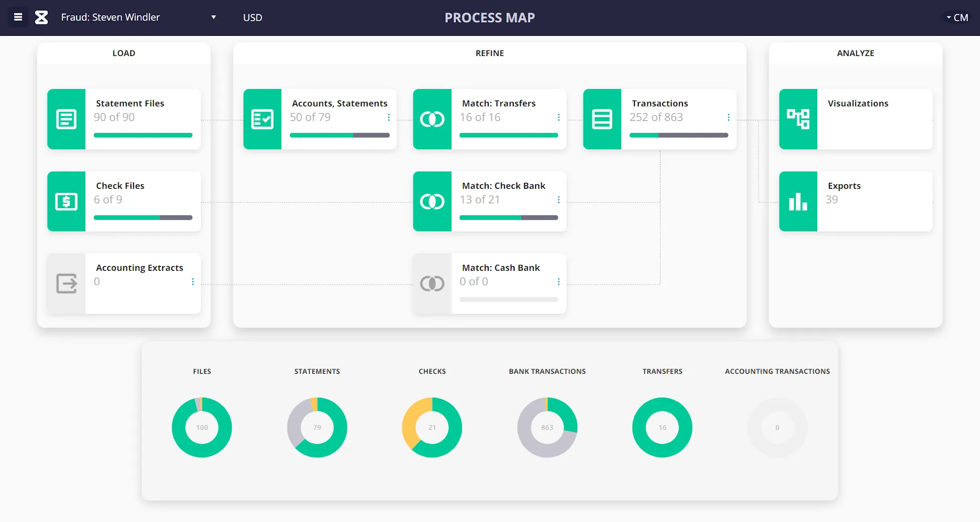
Task: Open the Accounts, Statements checklist icon
Action: pyautogui.click(x=263, y=119)
